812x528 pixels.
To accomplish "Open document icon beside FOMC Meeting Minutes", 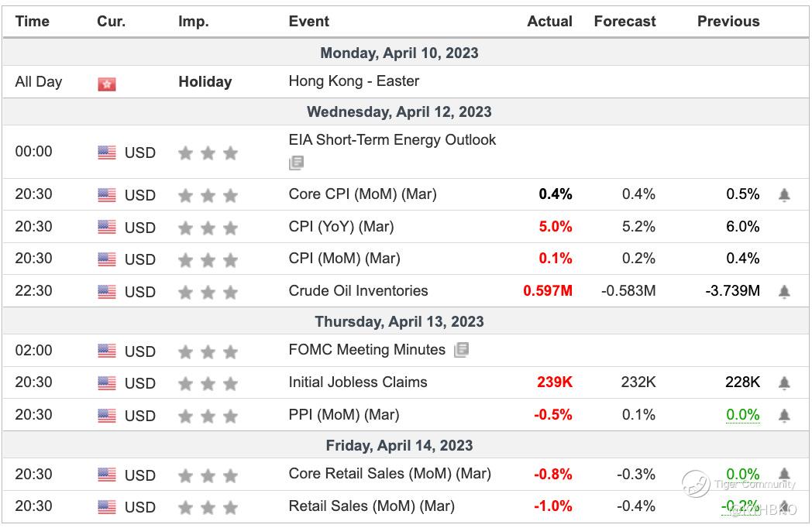I will pos(461,350).
